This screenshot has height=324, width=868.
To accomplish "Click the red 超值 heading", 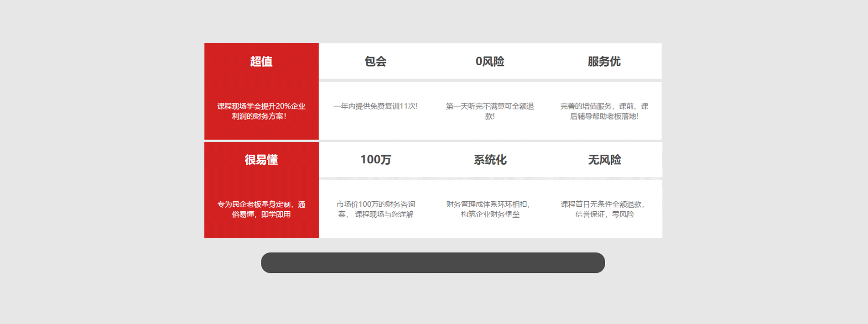I will (261, 62).
